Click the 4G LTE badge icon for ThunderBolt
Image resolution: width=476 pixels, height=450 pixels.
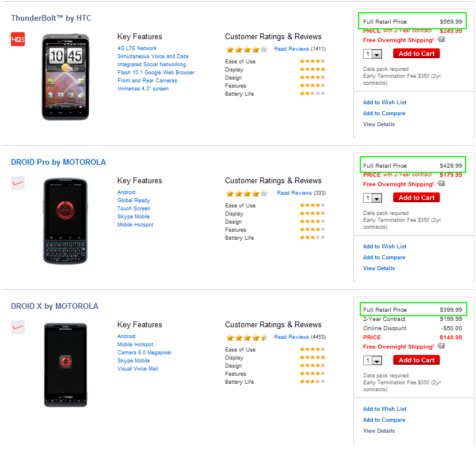(x=18, y=39)
